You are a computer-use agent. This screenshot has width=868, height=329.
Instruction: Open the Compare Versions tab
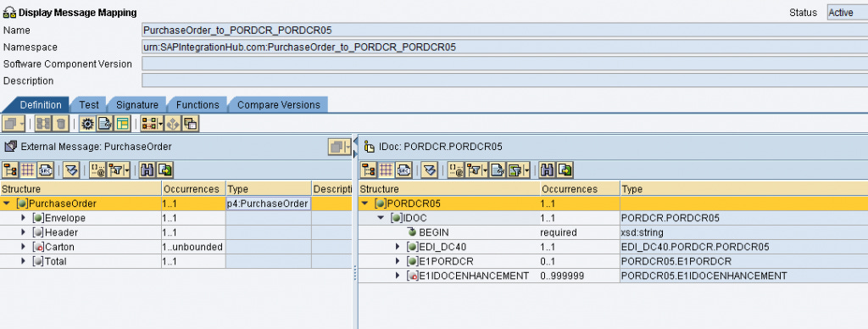point(278,104)
